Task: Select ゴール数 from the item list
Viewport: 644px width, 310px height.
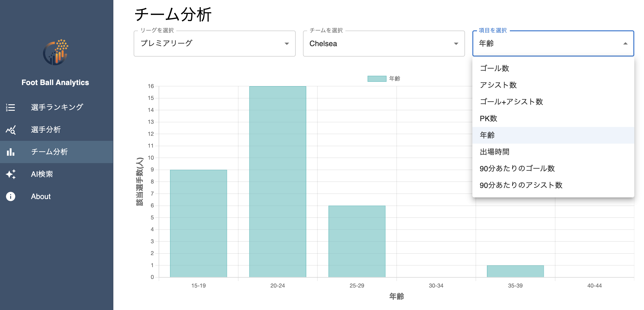Action: point(494,68)
